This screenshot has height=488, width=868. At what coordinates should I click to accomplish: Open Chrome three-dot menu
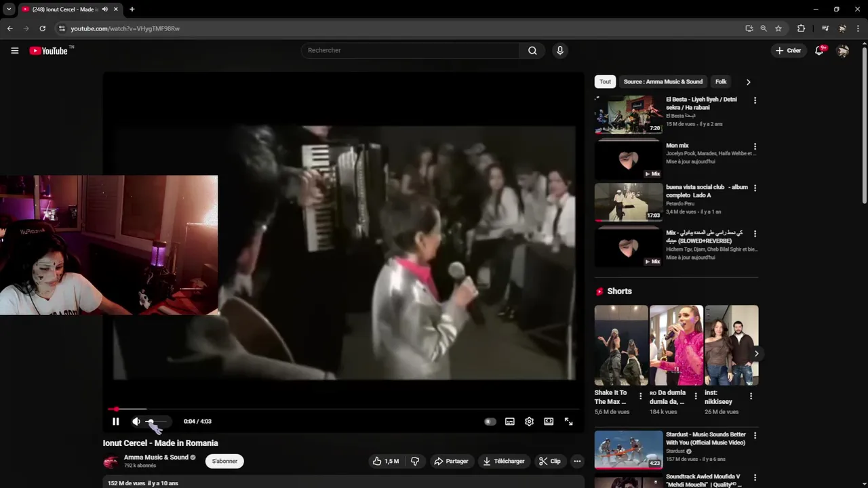pyautogui.click(x=858, y=28)
